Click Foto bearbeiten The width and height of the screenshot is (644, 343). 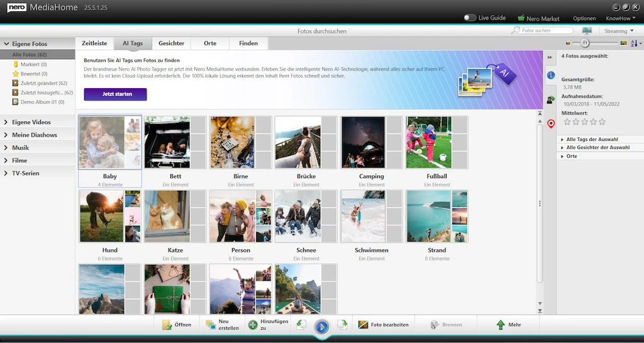(x=384, y=325)
